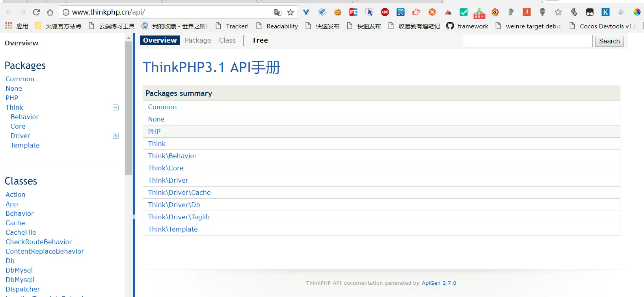Open Think\Template in packages summary

tap(173, 229)
